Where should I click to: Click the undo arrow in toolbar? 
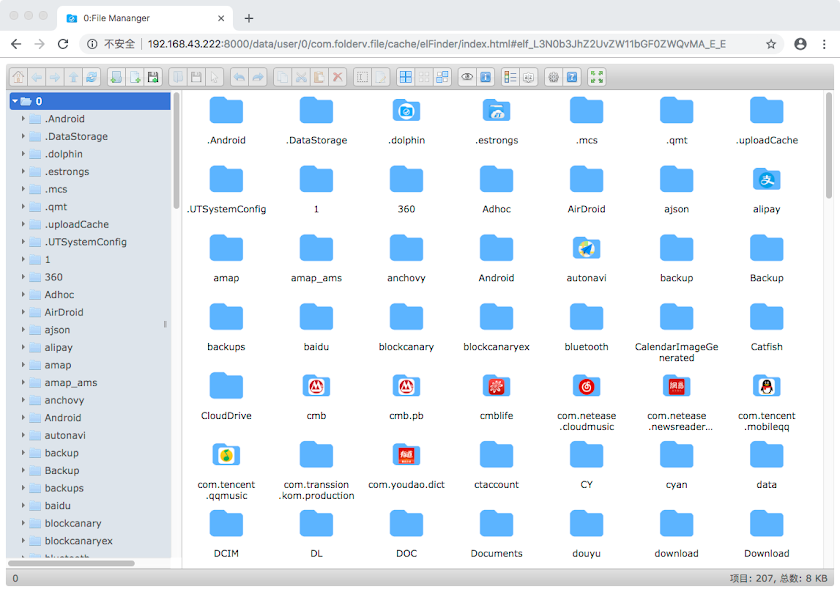pyautogui.click(x=240, y=77)
